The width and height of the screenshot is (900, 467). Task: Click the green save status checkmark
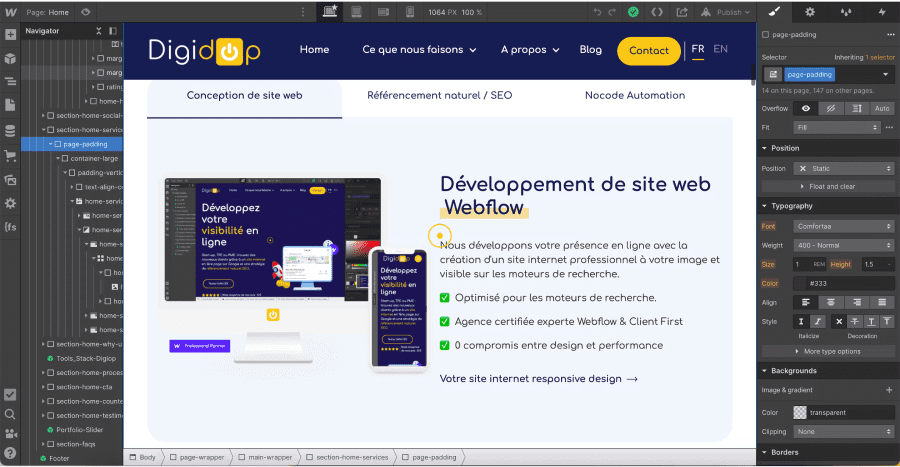coord(633,12)
